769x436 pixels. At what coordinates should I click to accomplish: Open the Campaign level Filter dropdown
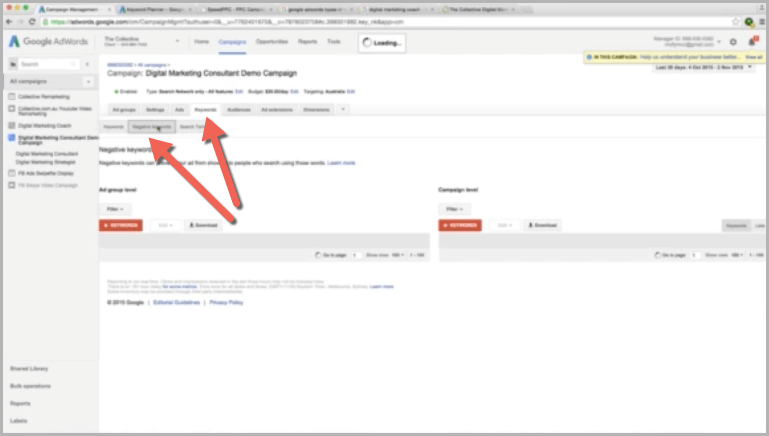point(455,209)
